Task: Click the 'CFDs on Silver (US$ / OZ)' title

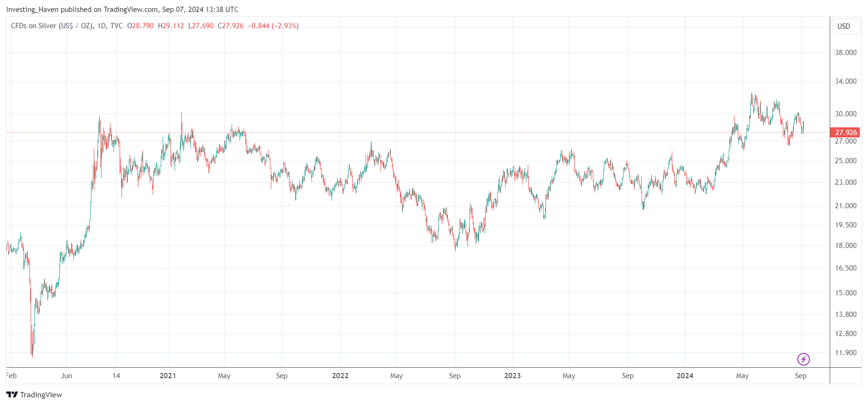Action: coord(52,26)
